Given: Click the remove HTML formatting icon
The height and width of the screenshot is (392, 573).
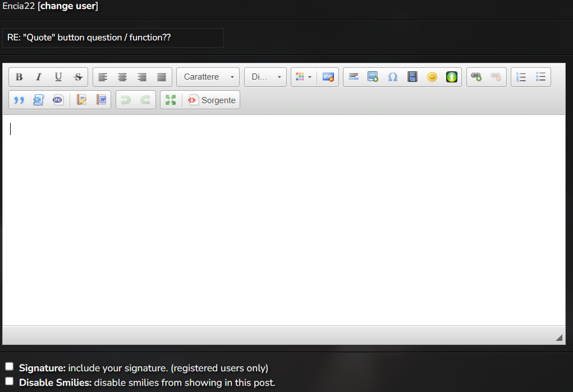Looking at the screenshot, I should (328, 77).
